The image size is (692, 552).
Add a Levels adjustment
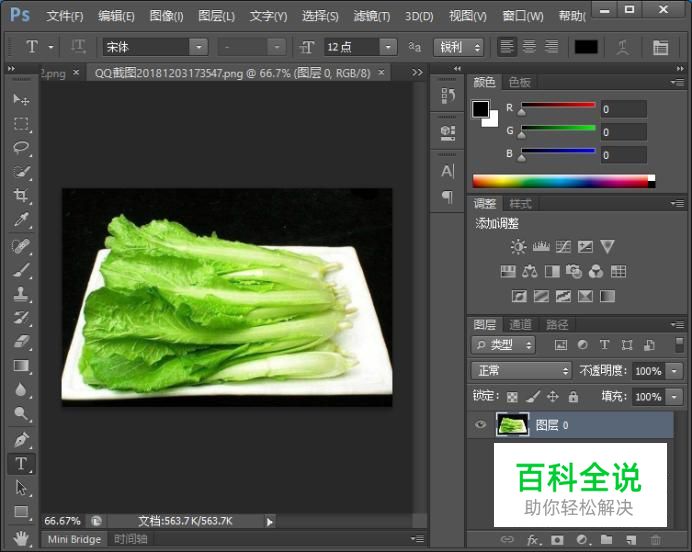541,247
